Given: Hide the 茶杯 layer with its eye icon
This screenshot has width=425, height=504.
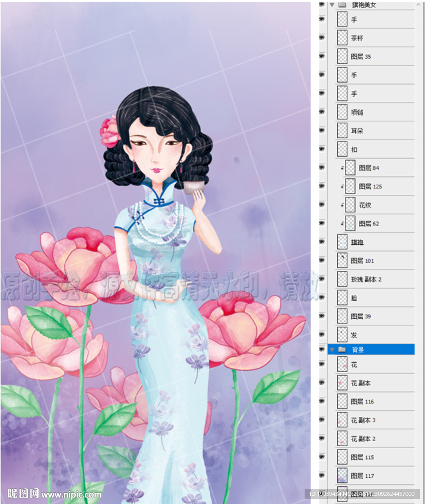Looking at the screenshot, I should click(322, 38).
